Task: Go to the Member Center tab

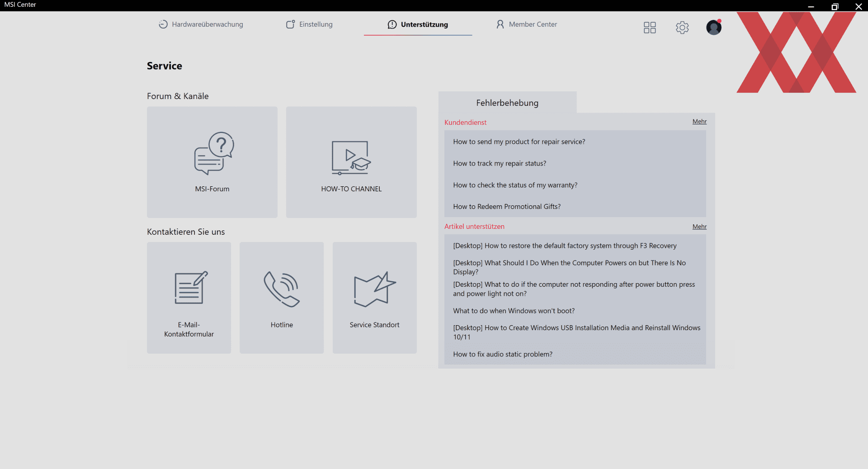Action: click(526, 24)
